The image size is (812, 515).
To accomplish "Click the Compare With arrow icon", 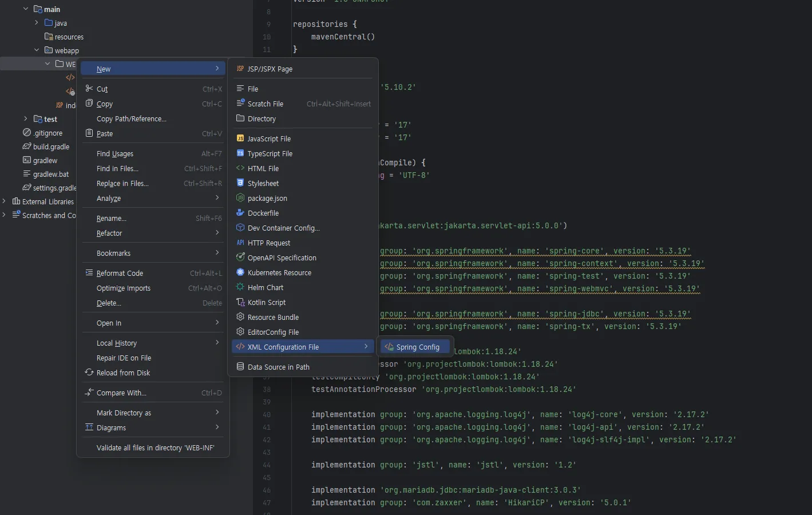I will click(89, 393).
